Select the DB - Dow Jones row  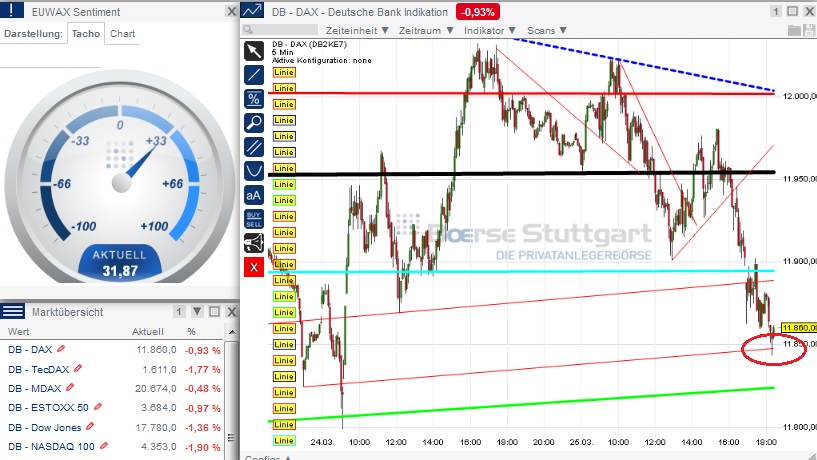click(112, 427)
